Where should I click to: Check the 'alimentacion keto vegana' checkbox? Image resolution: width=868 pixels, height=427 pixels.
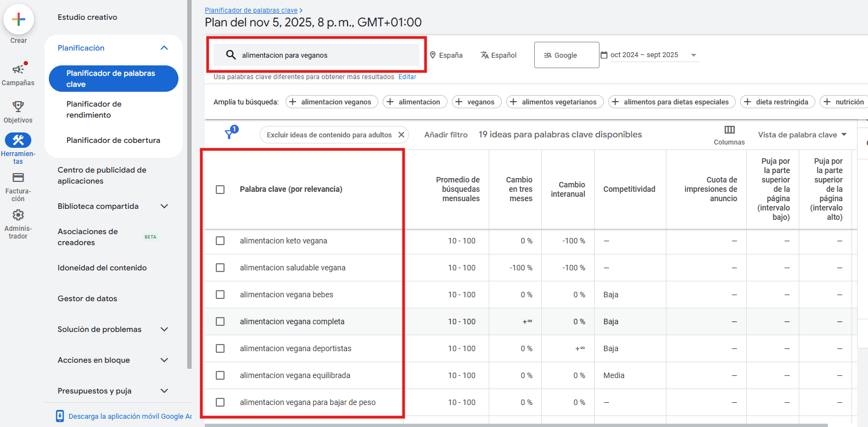[220, 241]
